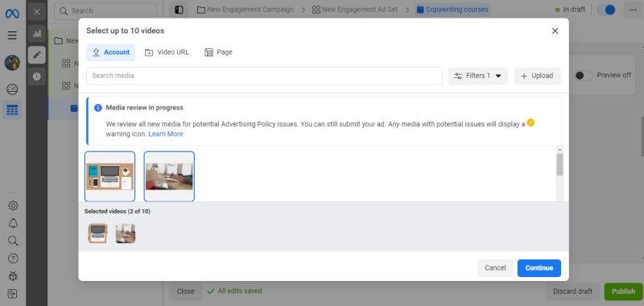The height and width of the screenshot is (306, 644).
Task: Open the hamburger menu in left rail
Action: 12,35
